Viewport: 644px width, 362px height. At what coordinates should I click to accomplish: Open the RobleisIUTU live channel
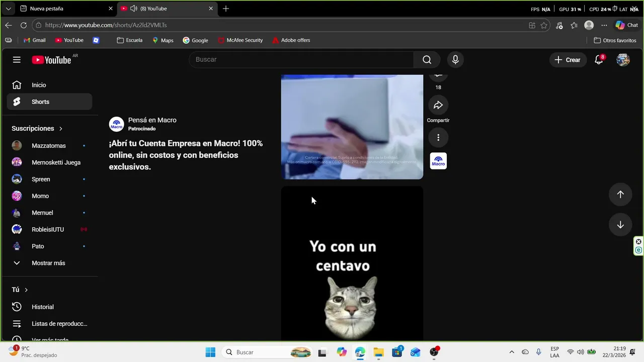[49, 229]
